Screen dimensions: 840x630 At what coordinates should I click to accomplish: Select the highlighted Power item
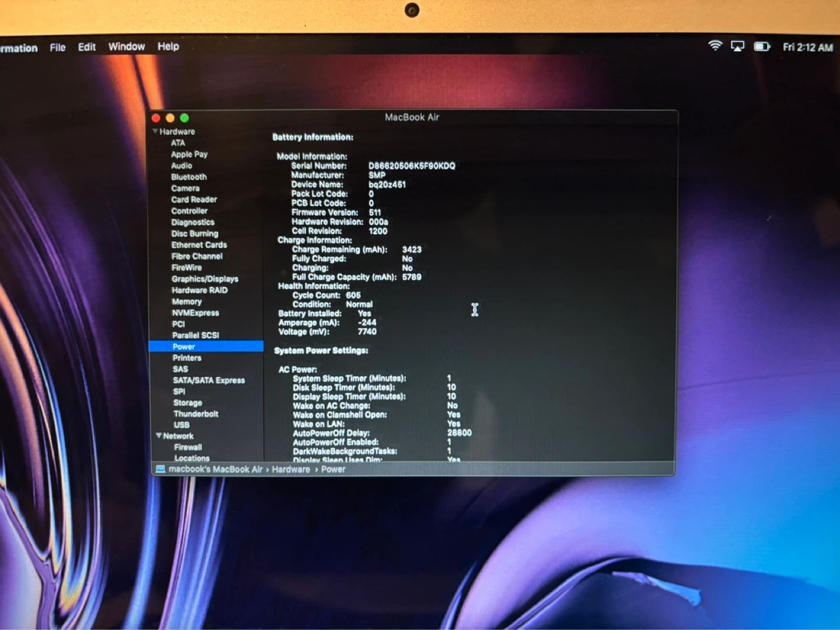206,346
